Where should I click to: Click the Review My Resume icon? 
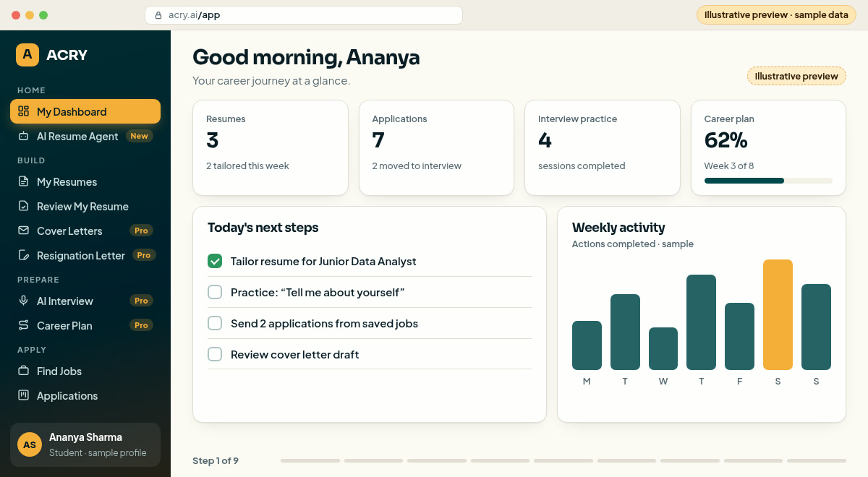(x=23, y=206)
